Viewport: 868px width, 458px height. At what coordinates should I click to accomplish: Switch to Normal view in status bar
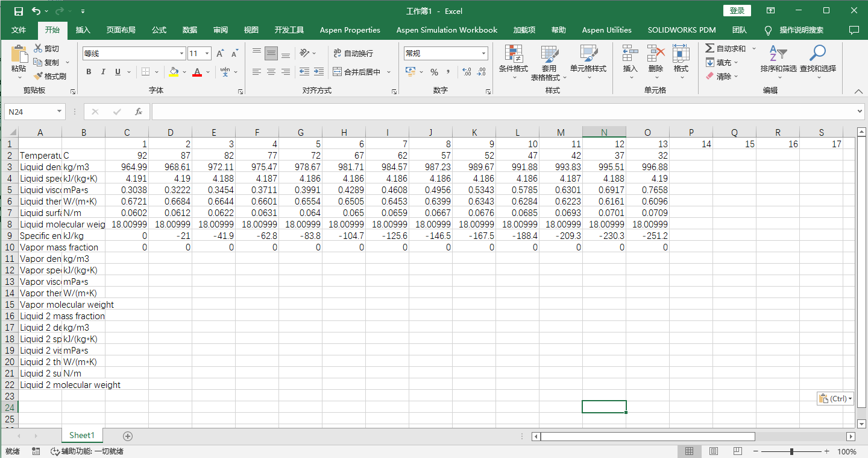[x=690, y=451]
